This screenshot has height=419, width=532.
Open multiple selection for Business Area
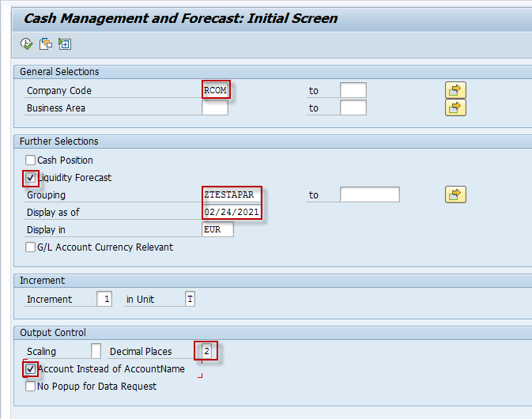coord(455,108)
